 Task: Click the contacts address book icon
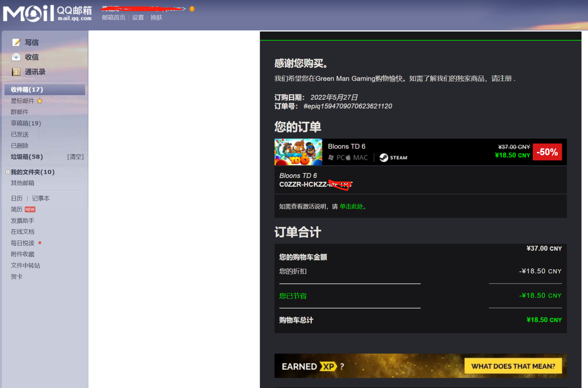point(16,72)
